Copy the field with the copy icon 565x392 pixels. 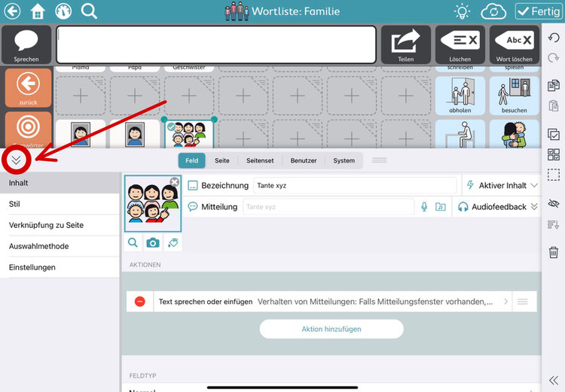[554, 86]
